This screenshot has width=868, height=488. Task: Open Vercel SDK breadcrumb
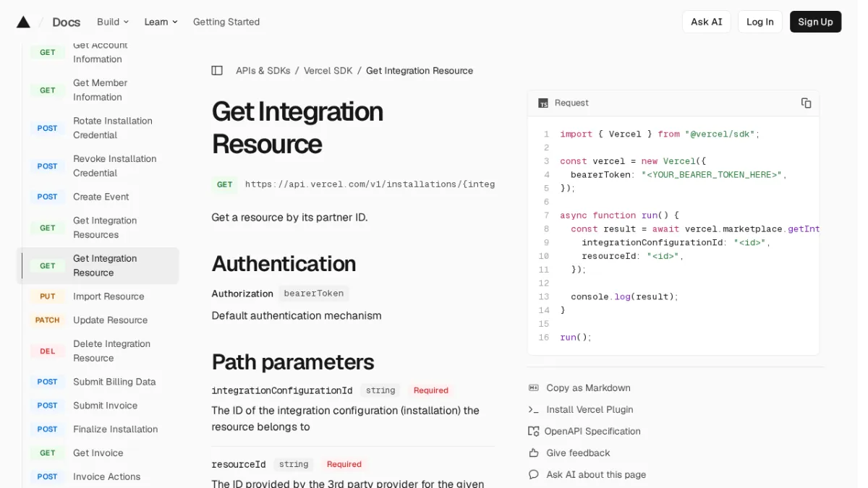328,71
